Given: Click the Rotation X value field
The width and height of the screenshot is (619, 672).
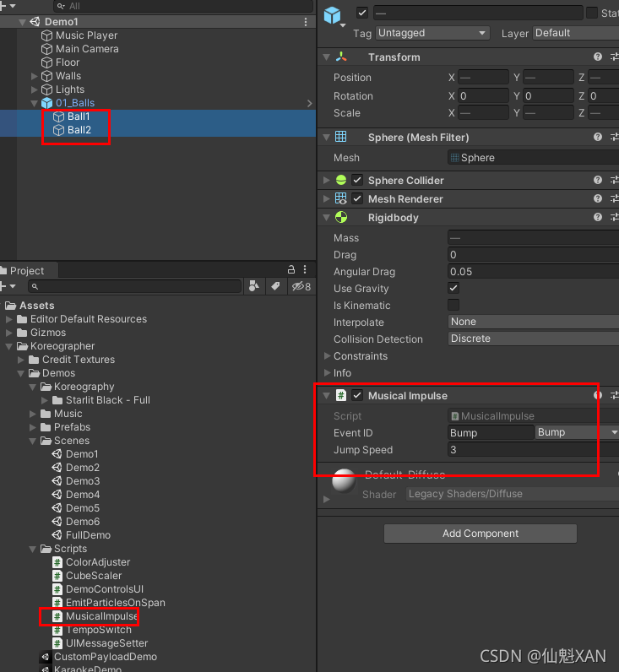Looking at the screenshot, I should [x=484, y=96].
